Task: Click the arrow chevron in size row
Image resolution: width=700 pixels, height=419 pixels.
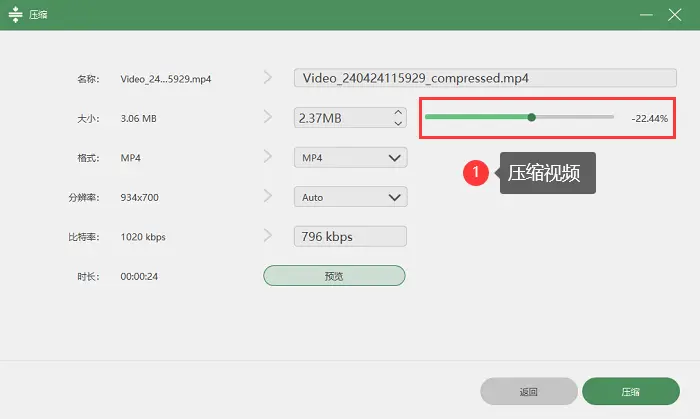Action: coord(268,117)
